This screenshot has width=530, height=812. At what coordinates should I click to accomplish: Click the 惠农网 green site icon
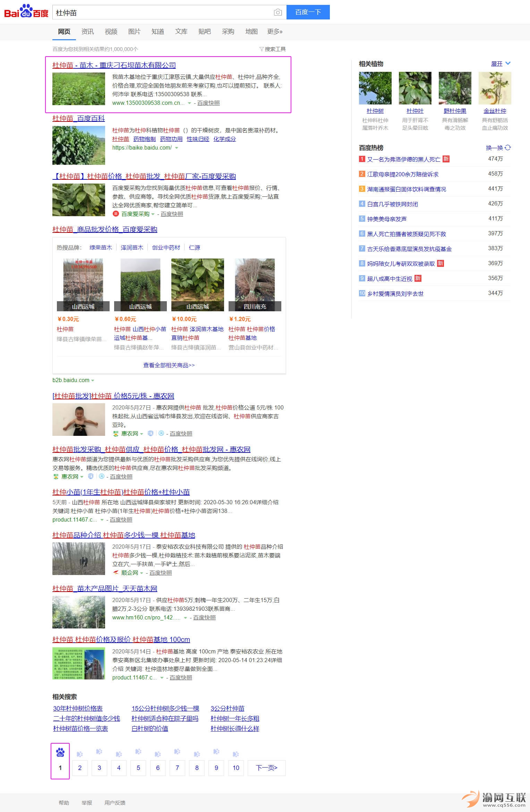point(116,433)
